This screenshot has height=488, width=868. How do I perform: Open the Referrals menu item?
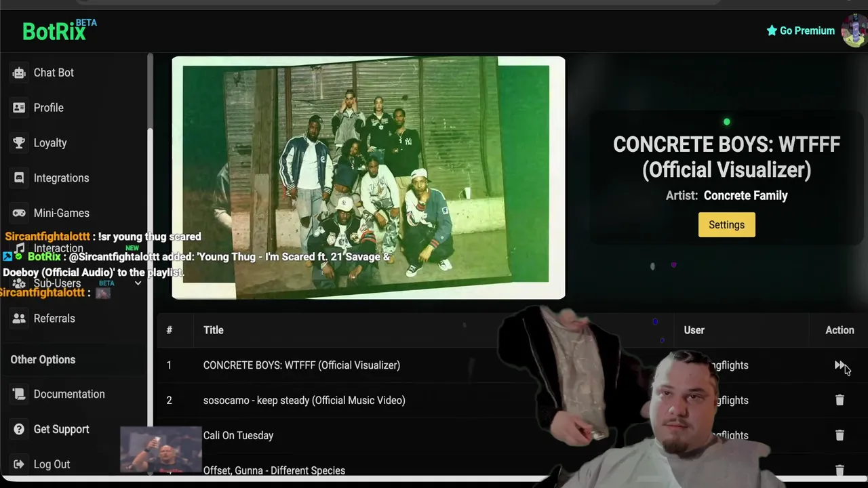[54, 319]
